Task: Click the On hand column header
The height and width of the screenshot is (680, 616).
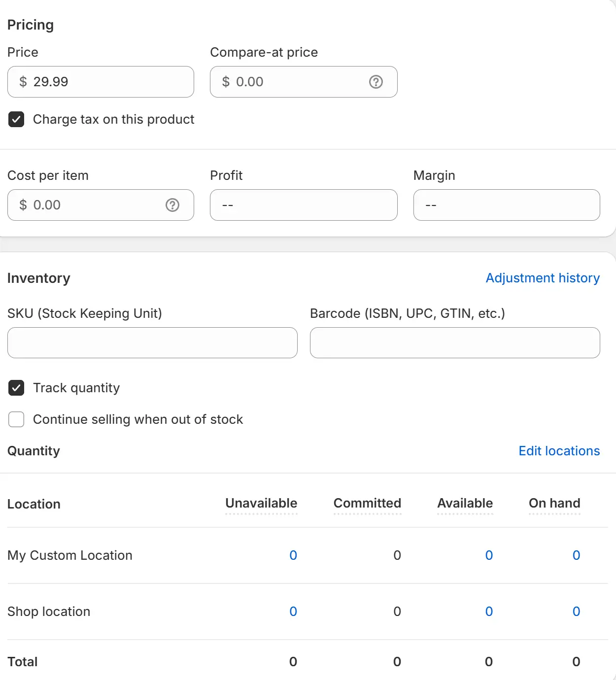Action: pos(554,503)
